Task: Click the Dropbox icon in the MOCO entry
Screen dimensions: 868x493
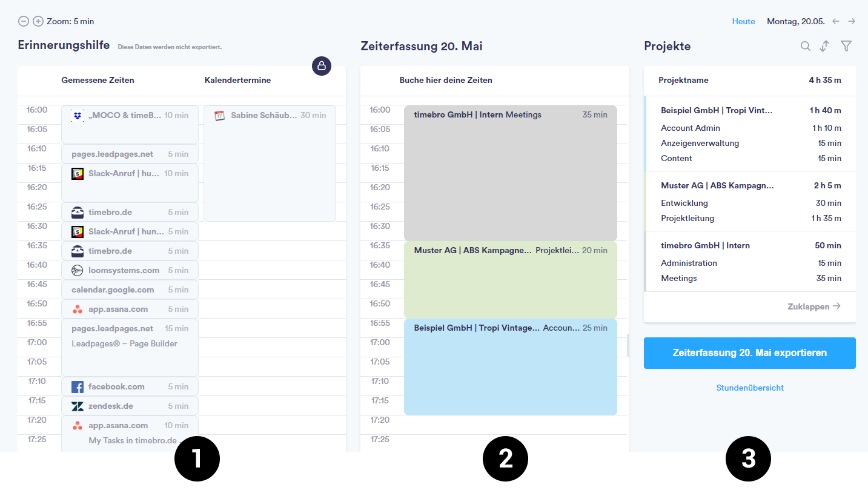Action: tap(78, 115)
